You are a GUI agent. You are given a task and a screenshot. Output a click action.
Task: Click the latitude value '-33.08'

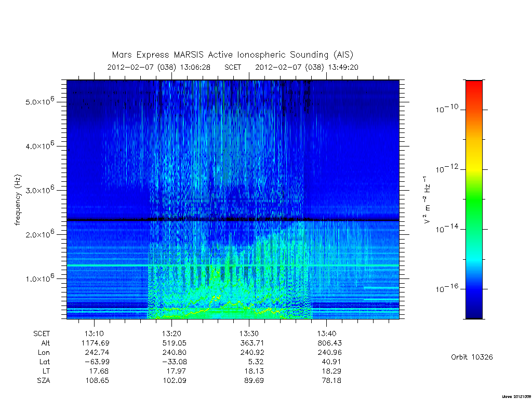tap(175, 362)
